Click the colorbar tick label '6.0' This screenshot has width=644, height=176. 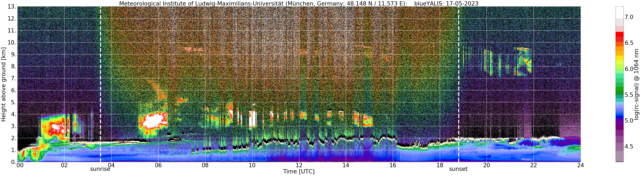pos(629,69)
